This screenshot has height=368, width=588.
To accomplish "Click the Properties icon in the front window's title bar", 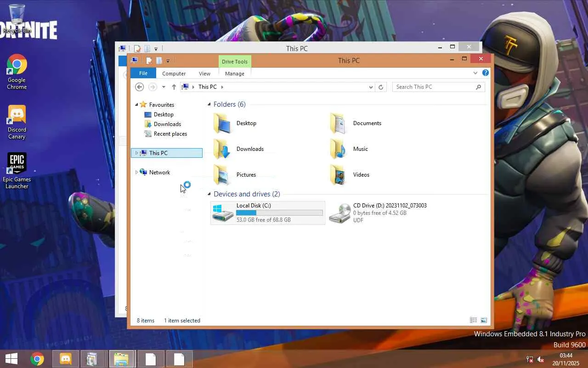I will click(149, 60).
